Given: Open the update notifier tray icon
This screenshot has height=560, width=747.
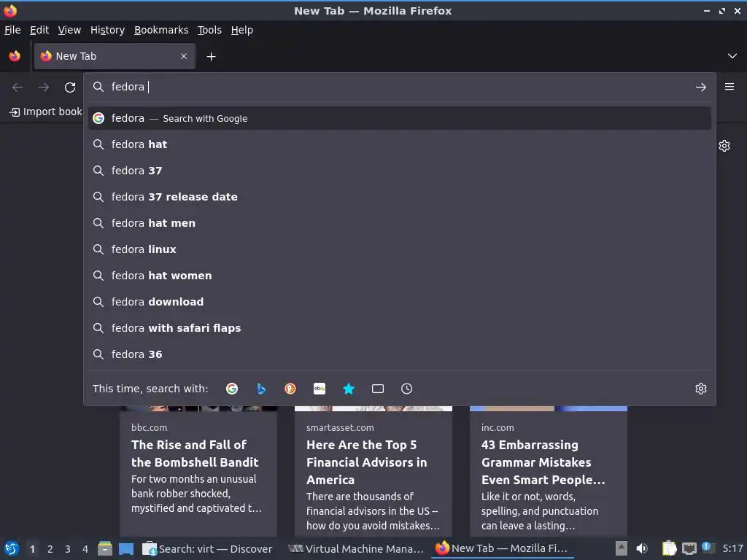Looking at the screenshot, I should tap(708, 548).
